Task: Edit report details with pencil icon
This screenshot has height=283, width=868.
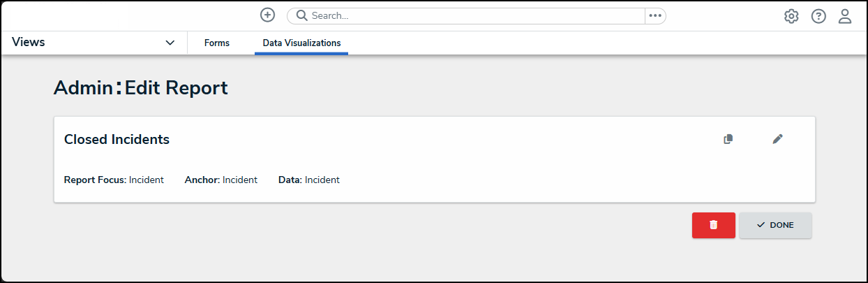Action: coord(778,139)
